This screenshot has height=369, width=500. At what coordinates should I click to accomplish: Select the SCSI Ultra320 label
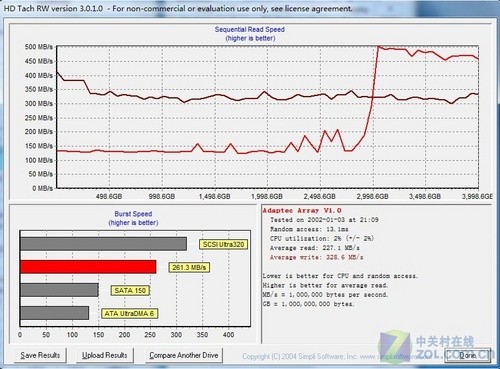pyautogui.click(x=223, y=244)
